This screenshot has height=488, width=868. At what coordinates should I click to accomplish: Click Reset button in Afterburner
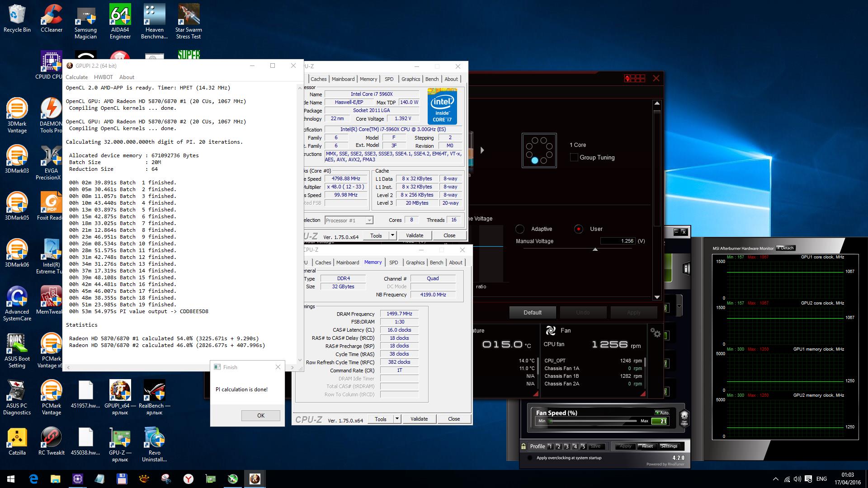click(x=647, y=446)
